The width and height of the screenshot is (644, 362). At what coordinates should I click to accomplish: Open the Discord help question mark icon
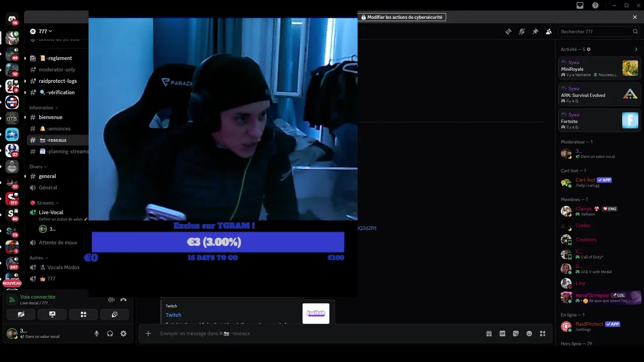point(595,6)
